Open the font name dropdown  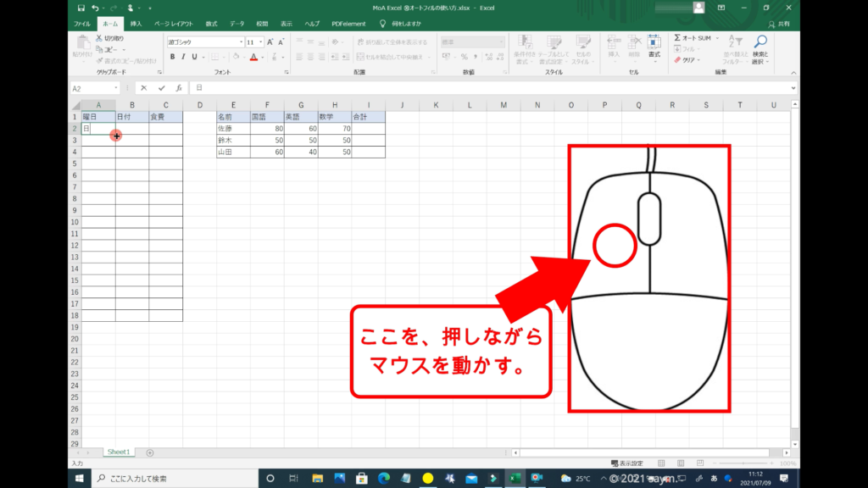239,42
